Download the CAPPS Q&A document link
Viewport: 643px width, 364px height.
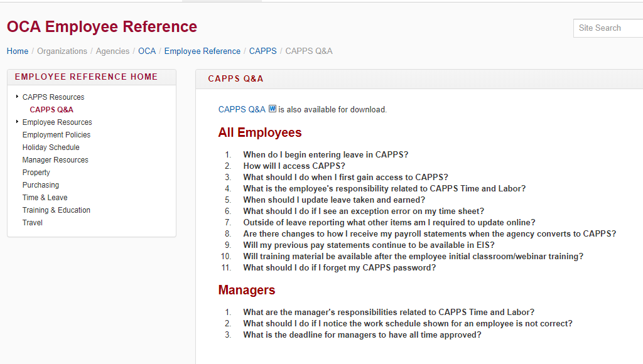(x=242, y=109)
